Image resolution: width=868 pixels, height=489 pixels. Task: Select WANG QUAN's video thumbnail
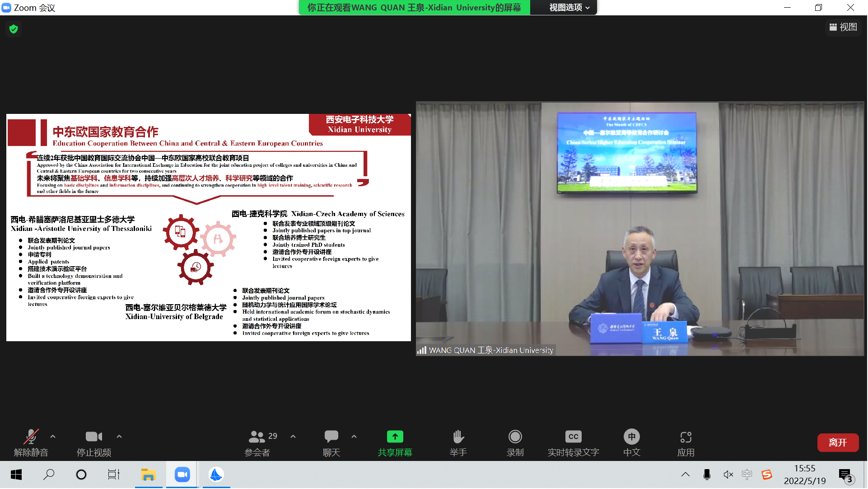[x=639, y=229]
